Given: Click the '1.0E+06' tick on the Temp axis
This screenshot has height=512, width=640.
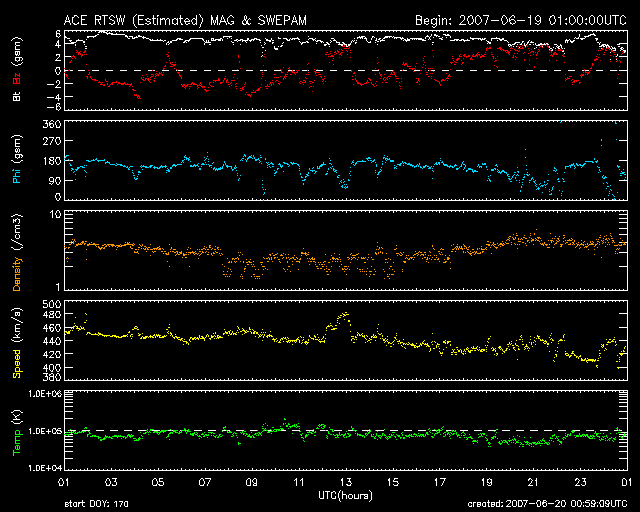Looking at the screenshot, I should tap(45, 394).
